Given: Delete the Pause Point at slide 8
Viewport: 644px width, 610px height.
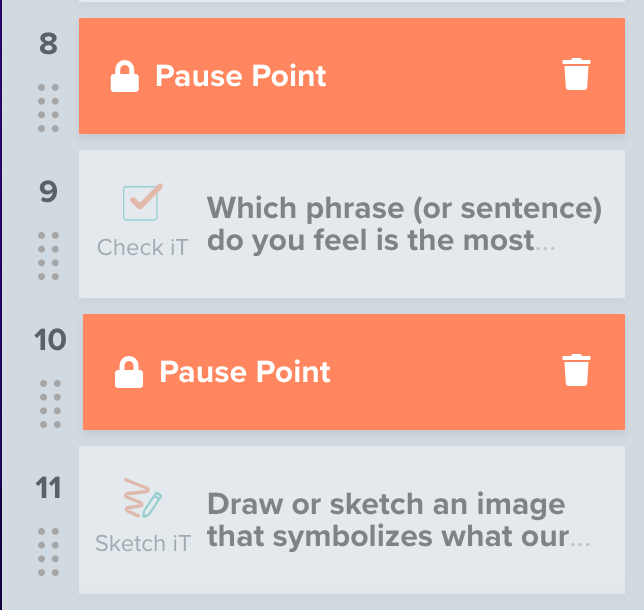Looking at the screenshot, I should 576,75.
